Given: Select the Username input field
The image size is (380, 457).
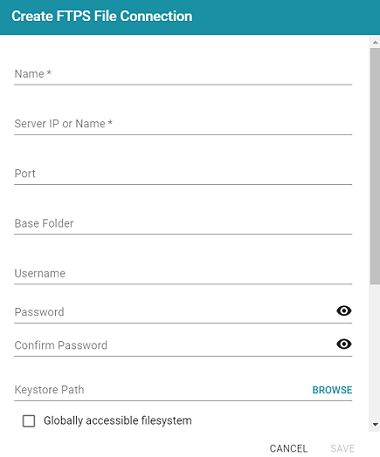Looking at the screenshot, I should [183, 273].
